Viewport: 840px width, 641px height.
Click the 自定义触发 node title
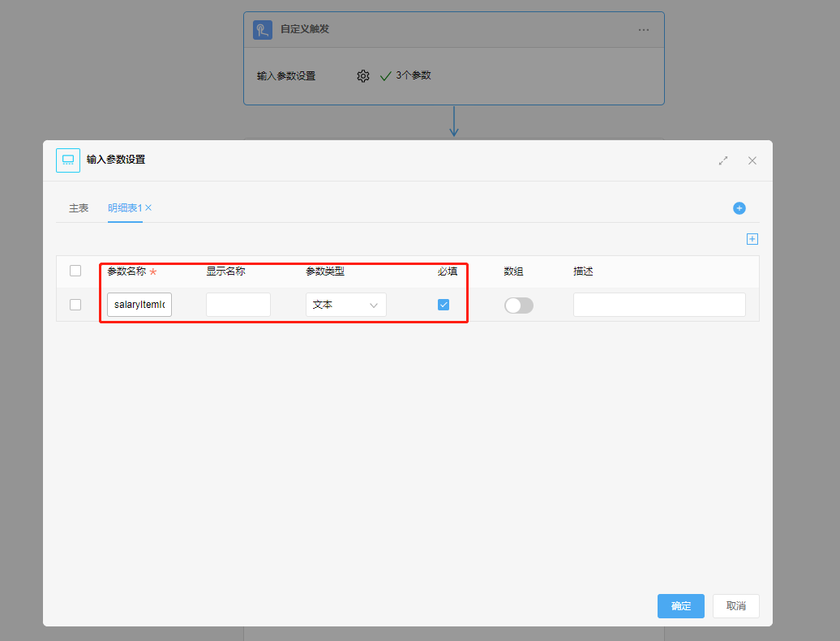(305, 29)
